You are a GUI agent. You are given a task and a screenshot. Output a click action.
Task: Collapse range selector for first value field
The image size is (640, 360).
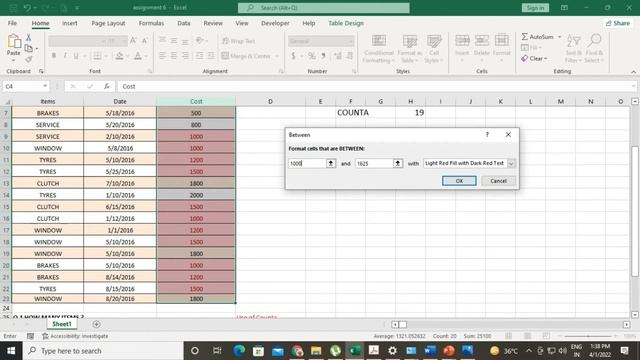(x=331, y=163)
